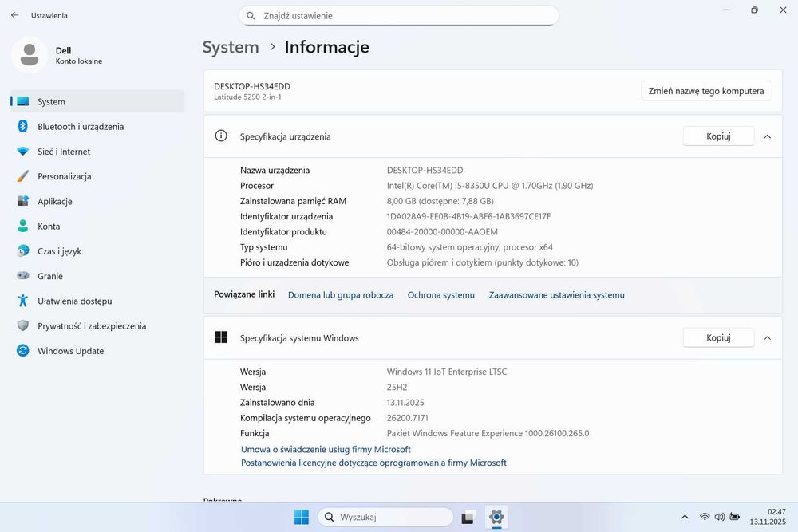Open Task View on the taskbar
Screen dimensions: 798x532
pos(468,518)
